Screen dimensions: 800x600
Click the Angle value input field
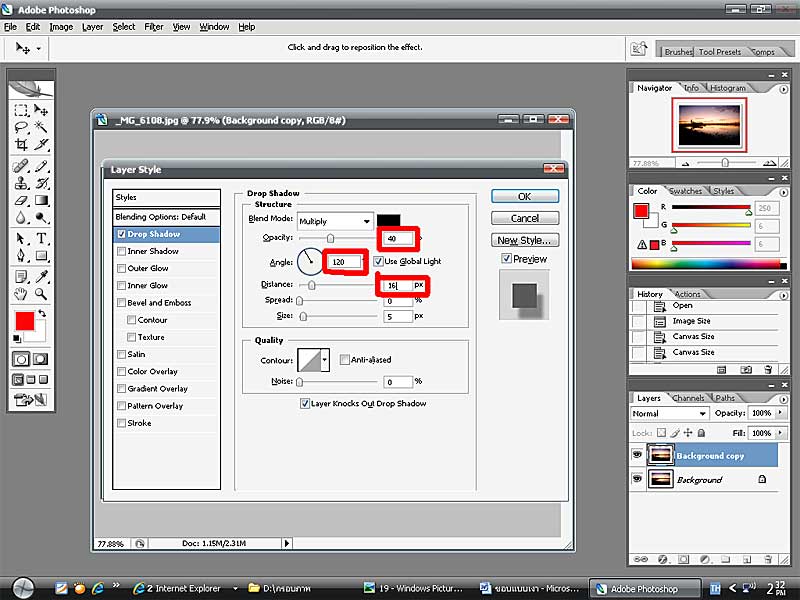[345, 262]
